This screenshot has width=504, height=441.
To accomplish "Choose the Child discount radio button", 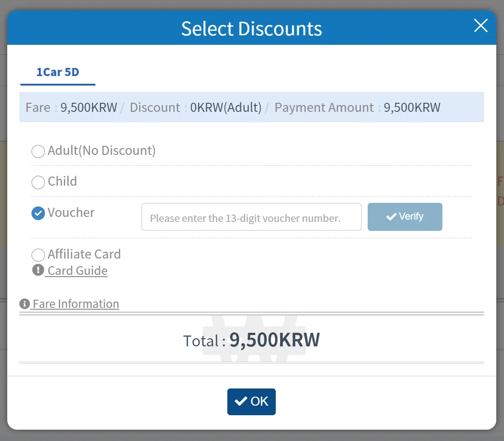I will click(x=38, y=182).
